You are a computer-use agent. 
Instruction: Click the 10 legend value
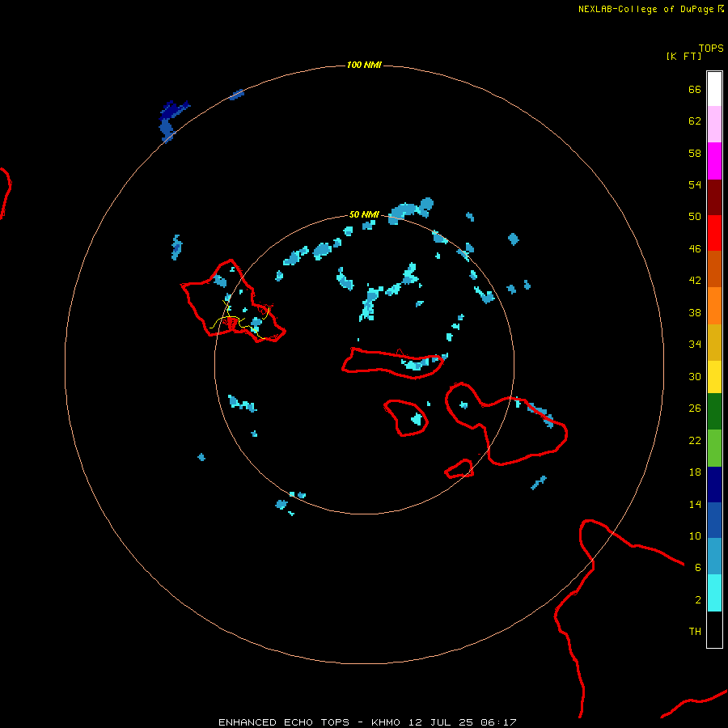click(695, 535)
